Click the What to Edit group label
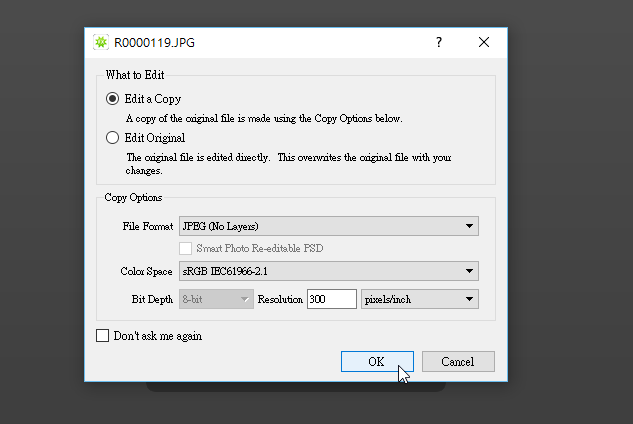Screen dimensions: 633x424 click(135, 75)
